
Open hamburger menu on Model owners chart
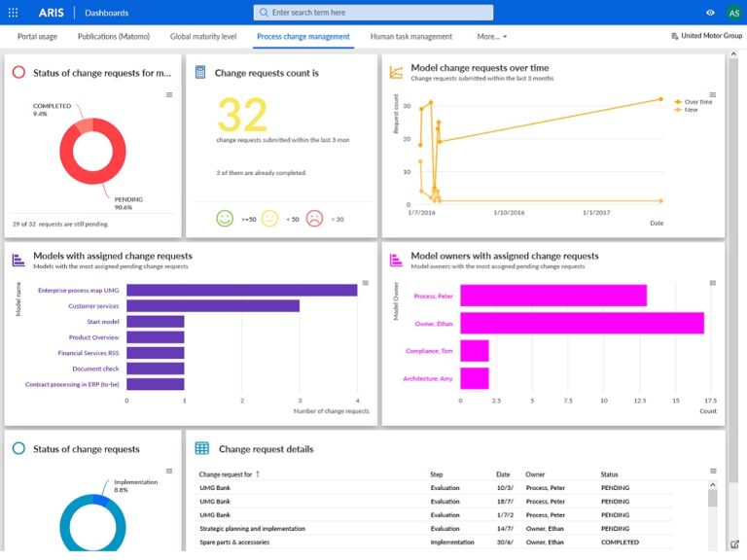pyautogui.click(x=713, y=283)
